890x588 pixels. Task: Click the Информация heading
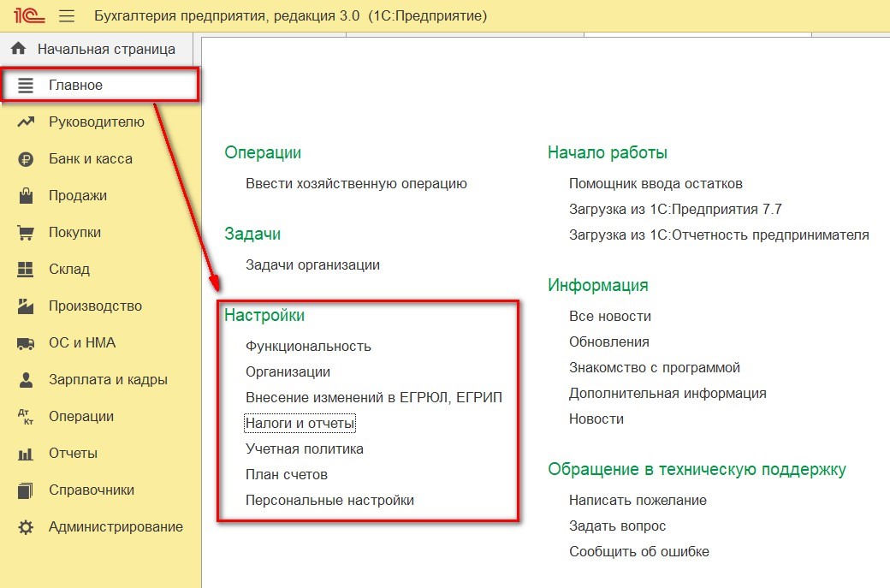click(x=597, y=285)
